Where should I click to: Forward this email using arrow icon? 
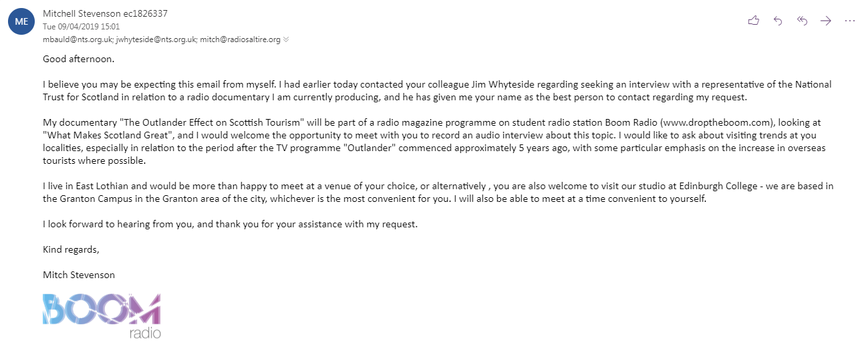pyautogui.click(x=826, y=21)
